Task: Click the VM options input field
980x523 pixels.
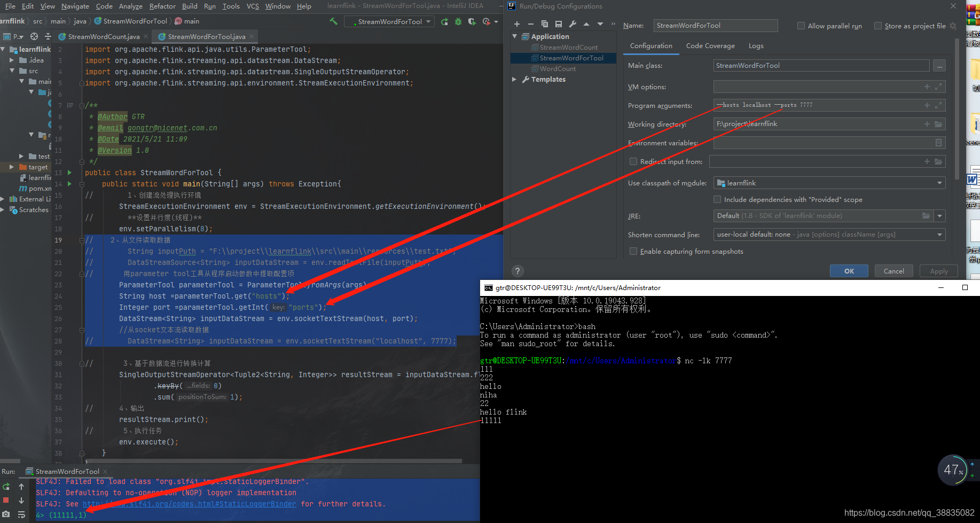Action: [829, 87]
